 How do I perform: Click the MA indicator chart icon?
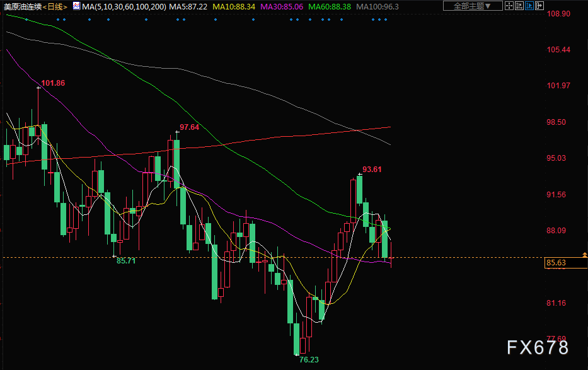pyautogui.click(x=76, y=6)
